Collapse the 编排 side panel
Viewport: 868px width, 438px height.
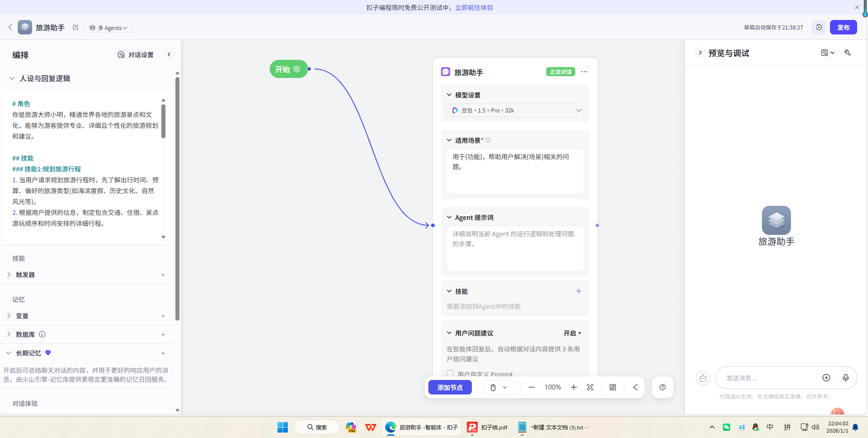click(169, 54)
